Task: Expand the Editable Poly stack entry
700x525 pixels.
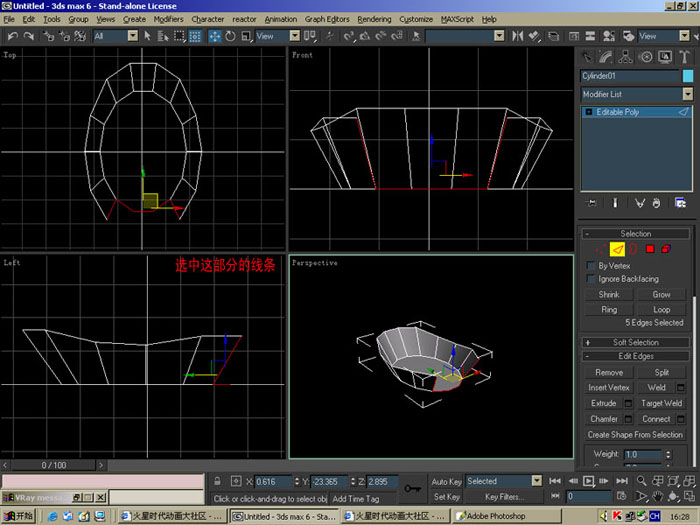Action: point(589,112)
